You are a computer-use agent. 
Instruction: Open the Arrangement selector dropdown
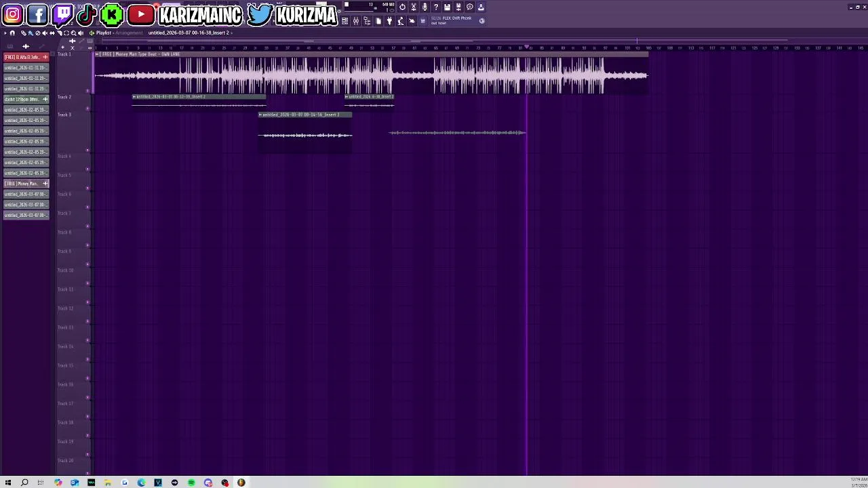pos(129,33)
